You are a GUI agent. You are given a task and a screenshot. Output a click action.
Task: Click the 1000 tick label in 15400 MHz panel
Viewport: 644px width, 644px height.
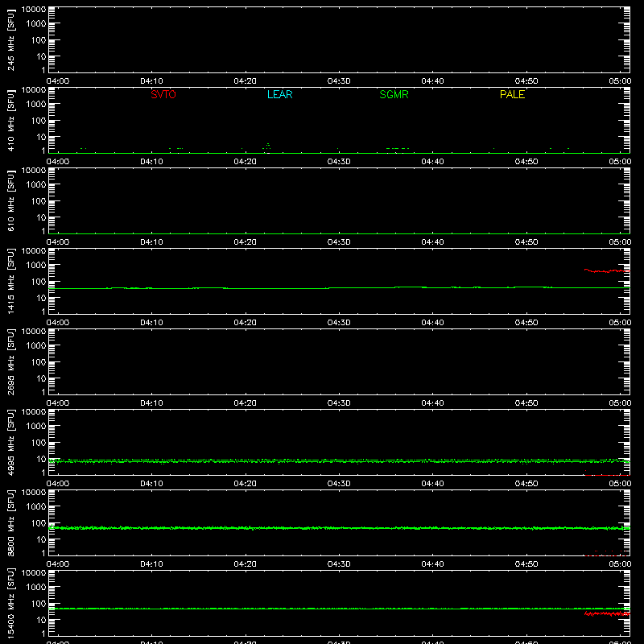(x=36, y=587)
